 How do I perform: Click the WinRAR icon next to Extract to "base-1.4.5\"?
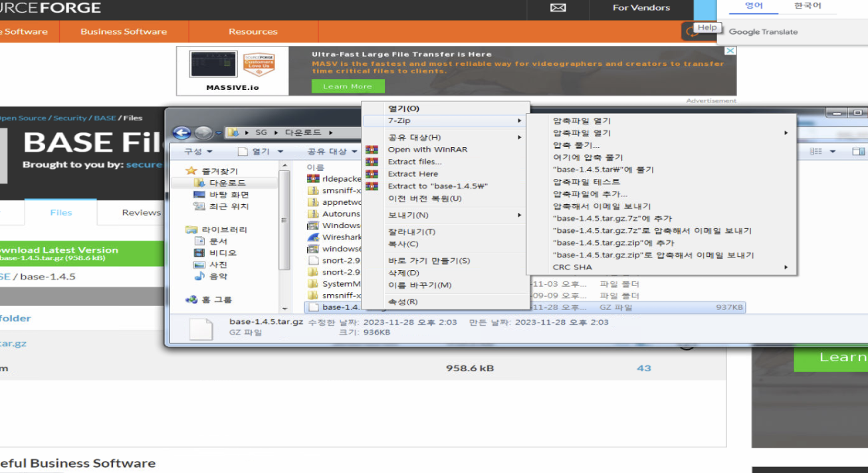[372, 186]
